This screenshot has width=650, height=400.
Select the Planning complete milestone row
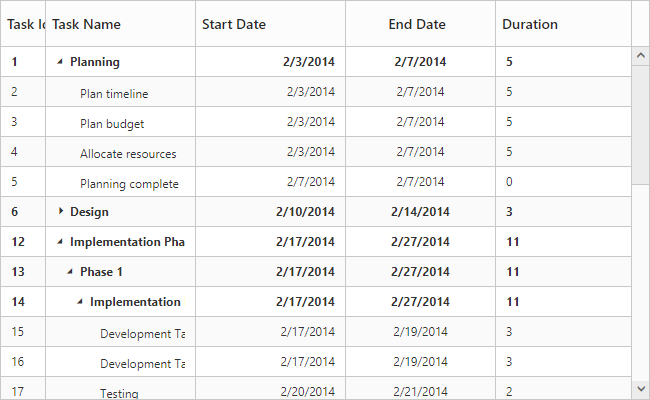(x=129, y=184)
